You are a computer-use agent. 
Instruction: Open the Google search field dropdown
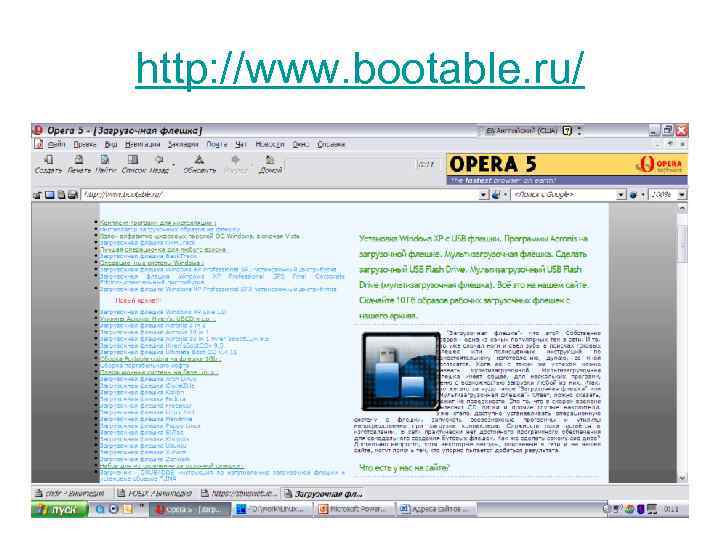click(621, 195)
